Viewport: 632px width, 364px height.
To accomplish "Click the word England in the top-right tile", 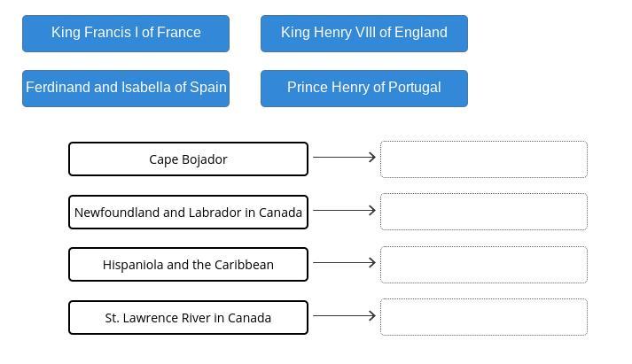I will (x=421, y=32).
